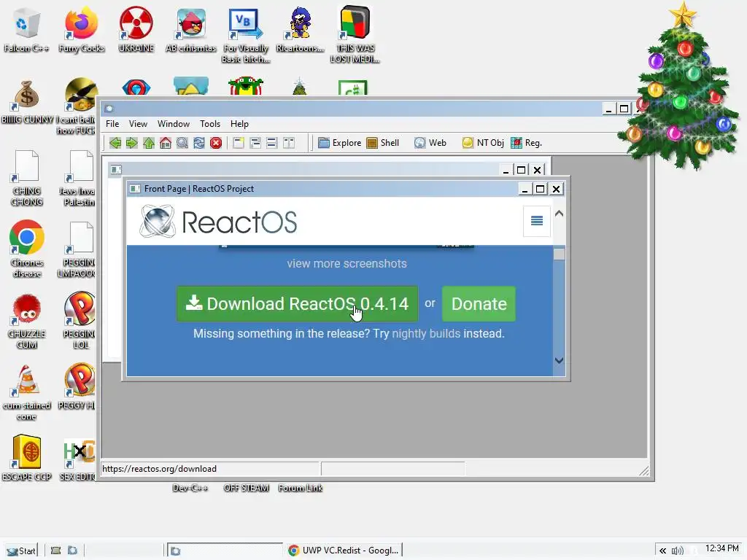747x560 pixels.
Task: Select the Ricartoons desktop icon
Action: coord(300,29)
